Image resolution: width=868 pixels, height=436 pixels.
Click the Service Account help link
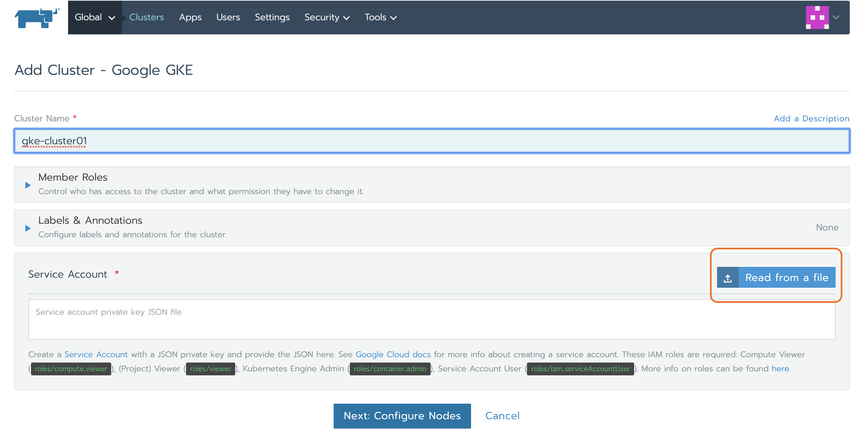click(x=96, y=354)
